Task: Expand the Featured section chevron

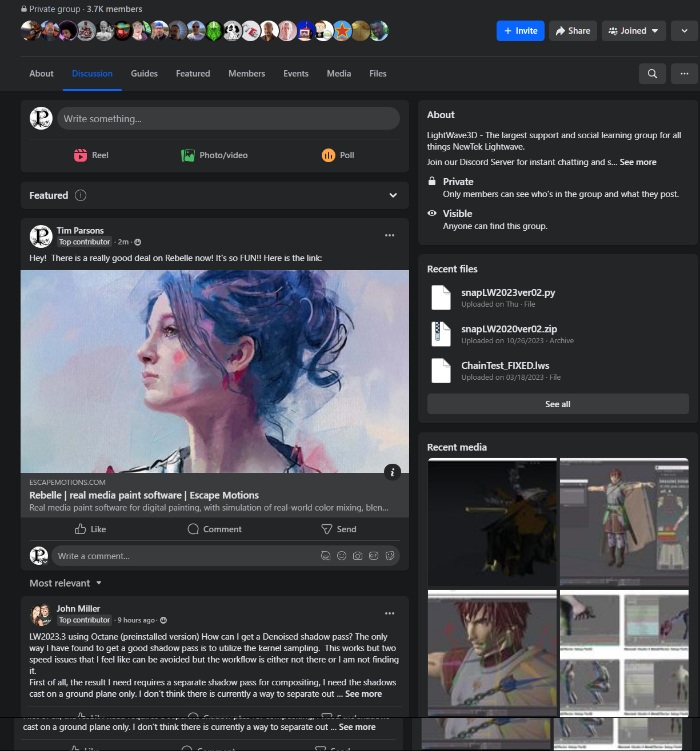Action: pos(393,195)
